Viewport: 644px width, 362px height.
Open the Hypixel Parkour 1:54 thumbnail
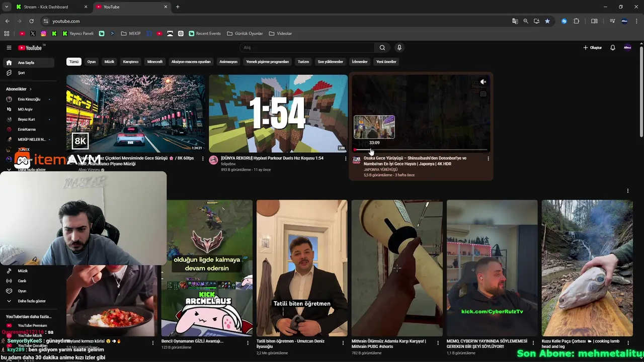[x=278, y=114]
